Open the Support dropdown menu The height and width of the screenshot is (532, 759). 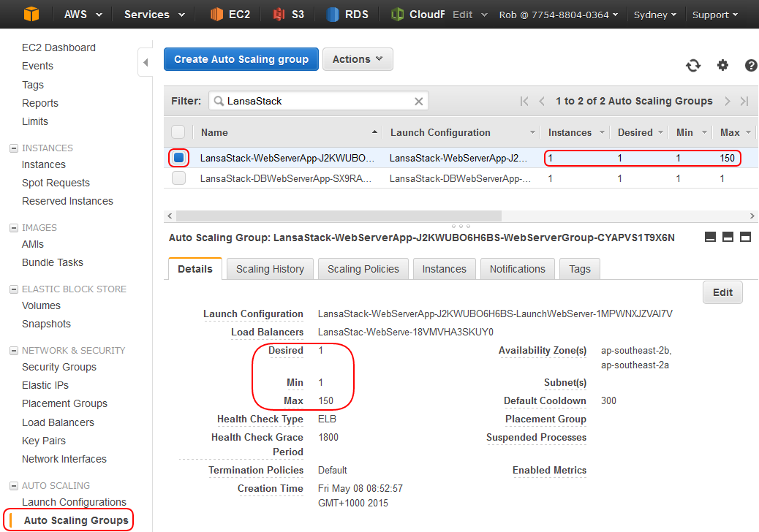(715, 15)
